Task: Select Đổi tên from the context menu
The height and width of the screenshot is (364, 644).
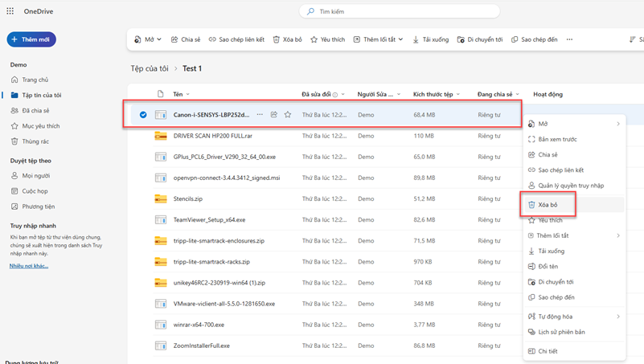Action: pos(548,267)
